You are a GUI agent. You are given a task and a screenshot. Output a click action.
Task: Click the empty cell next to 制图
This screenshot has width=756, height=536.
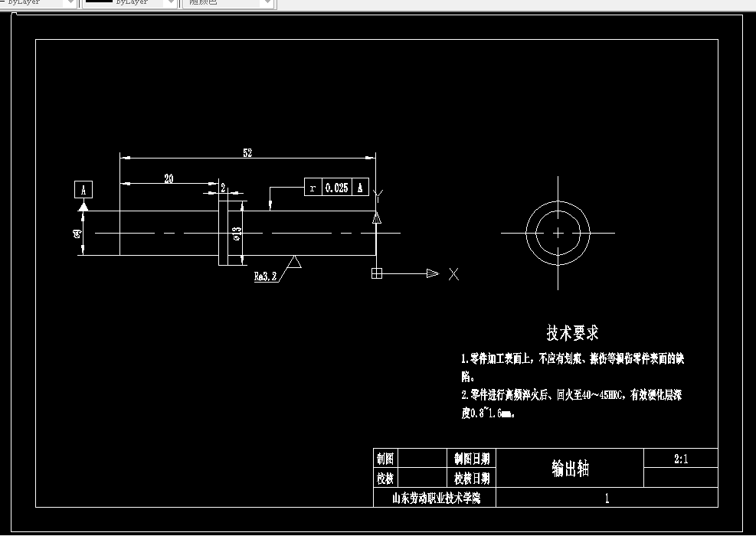coord(422,459)
